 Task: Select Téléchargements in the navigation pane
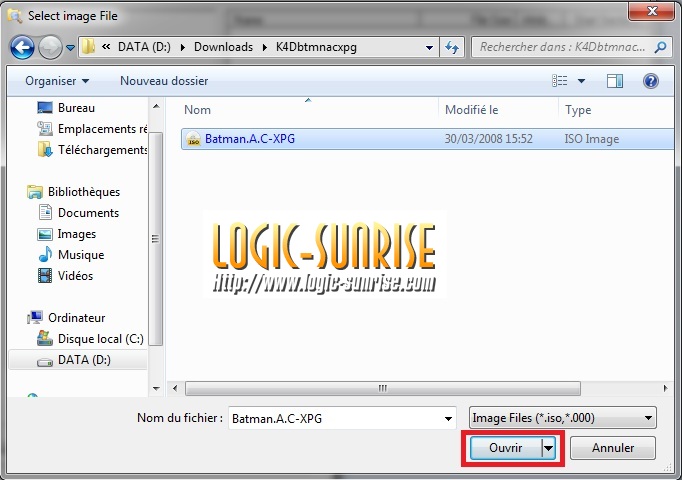(103, 150)
